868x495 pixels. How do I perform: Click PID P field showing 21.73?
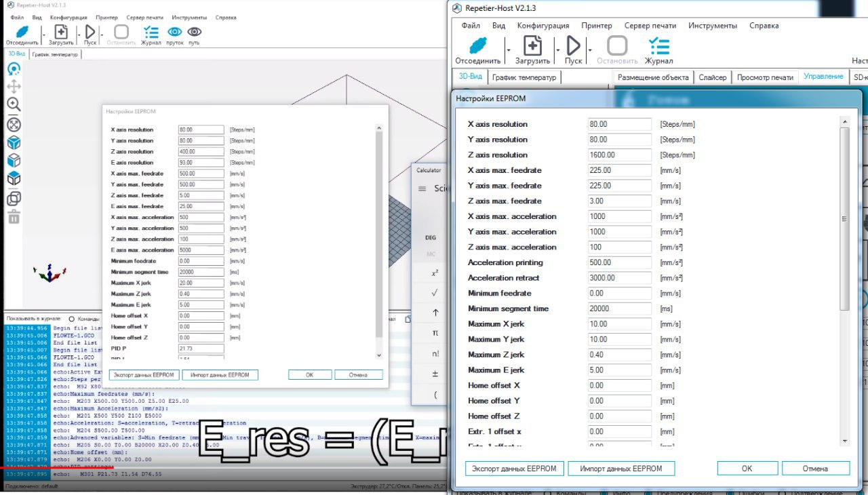pyautogui.click(x=201, y=349)
